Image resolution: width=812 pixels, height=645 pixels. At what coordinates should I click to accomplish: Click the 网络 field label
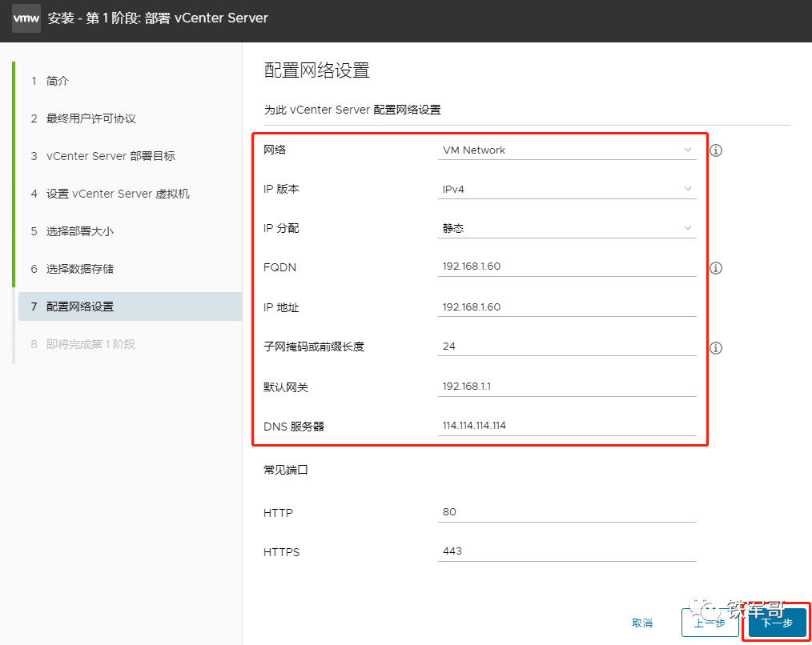click(x=275, y=150)
